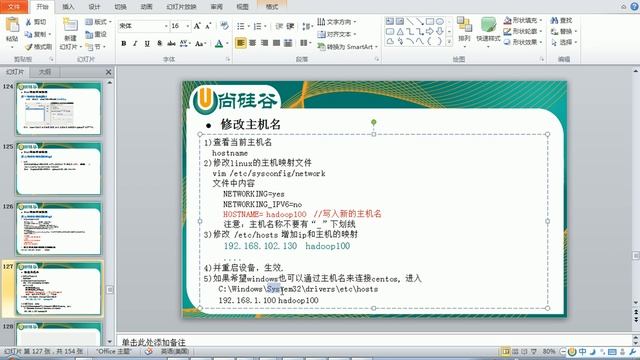Click the 选择 Select button
Screen dimensions: 640x360
(x=564, y=42)
